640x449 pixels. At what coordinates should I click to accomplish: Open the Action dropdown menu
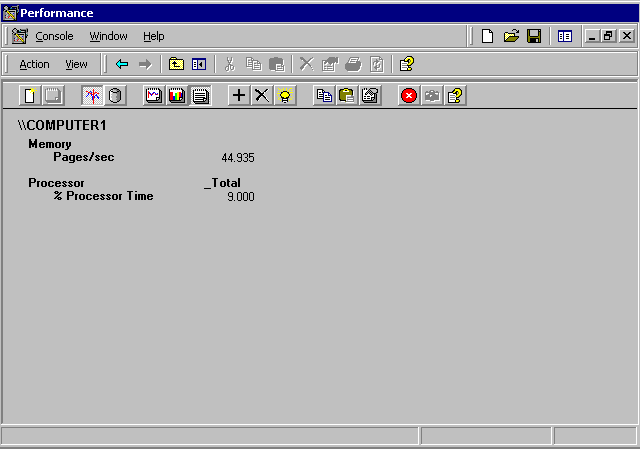[x=34, y=64]
